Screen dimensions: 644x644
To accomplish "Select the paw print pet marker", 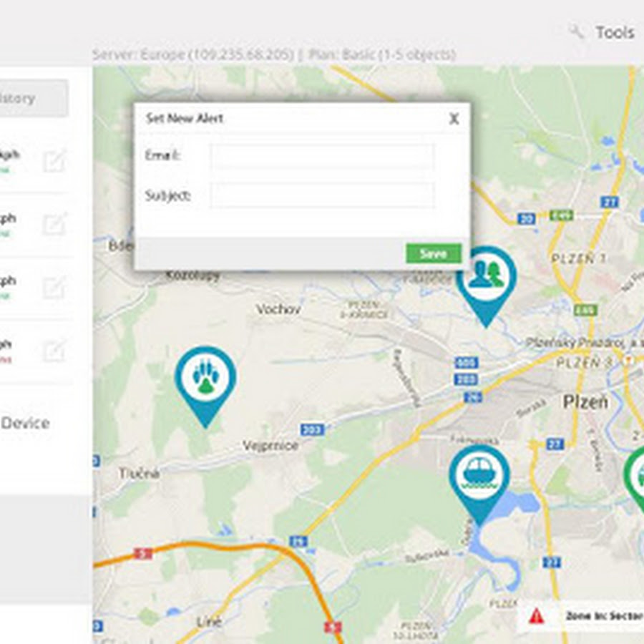I will (205, 387).
